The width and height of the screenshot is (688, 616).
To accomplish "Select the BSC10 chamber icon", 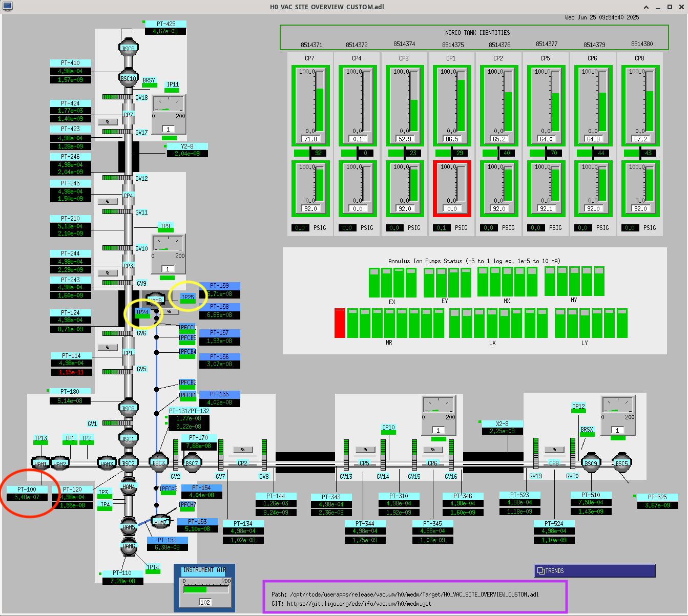I will tap(128, 78).
